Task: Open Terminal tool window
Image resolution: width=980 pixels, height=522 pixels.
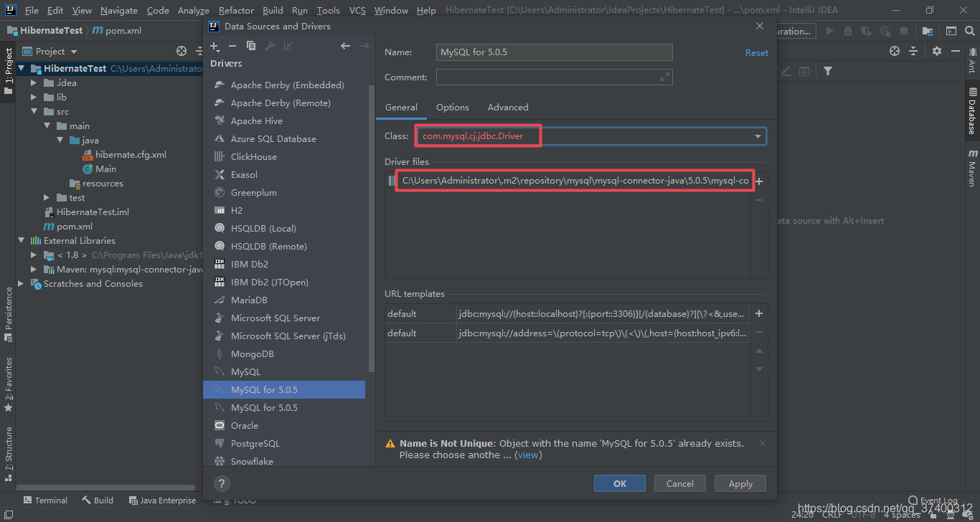Action: (45, 500)
